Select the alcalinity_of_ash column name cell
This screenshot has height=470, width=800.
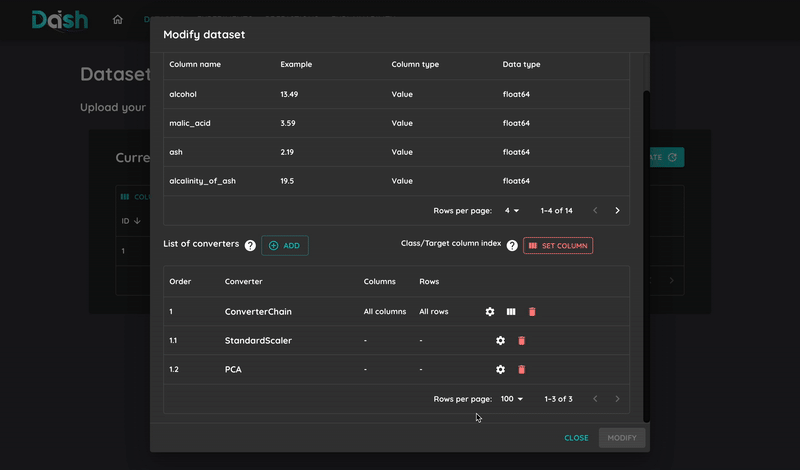(203, 181)
